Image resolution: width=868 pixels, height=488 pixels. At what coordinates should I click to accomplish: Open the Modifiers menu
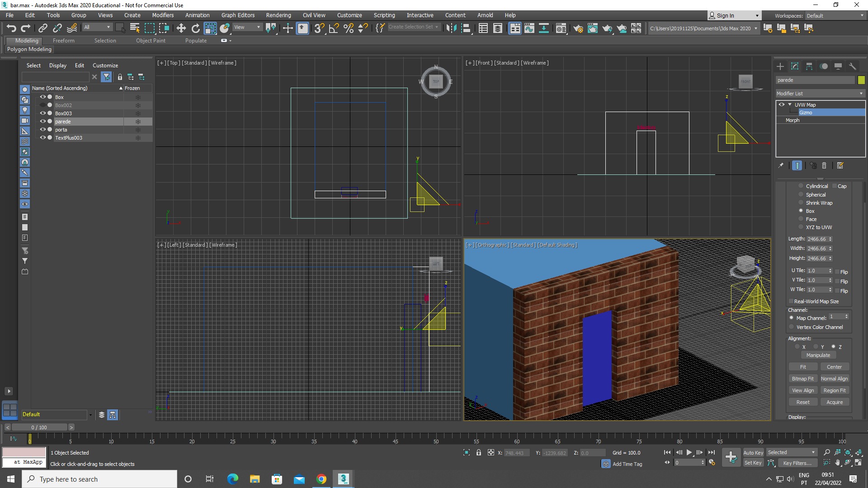(x=163, y=15)
